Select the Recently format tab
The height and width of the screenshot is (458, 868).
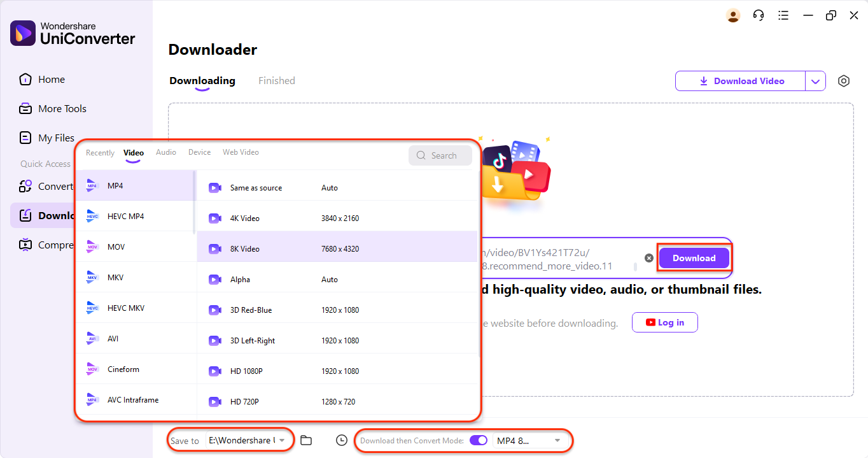[100, 153]
